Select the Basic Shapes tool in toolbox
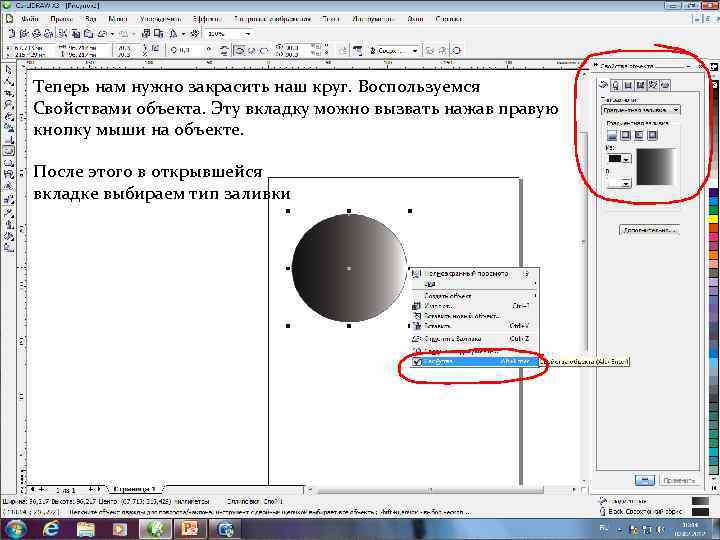720x540 pixels. click(9, 174)
